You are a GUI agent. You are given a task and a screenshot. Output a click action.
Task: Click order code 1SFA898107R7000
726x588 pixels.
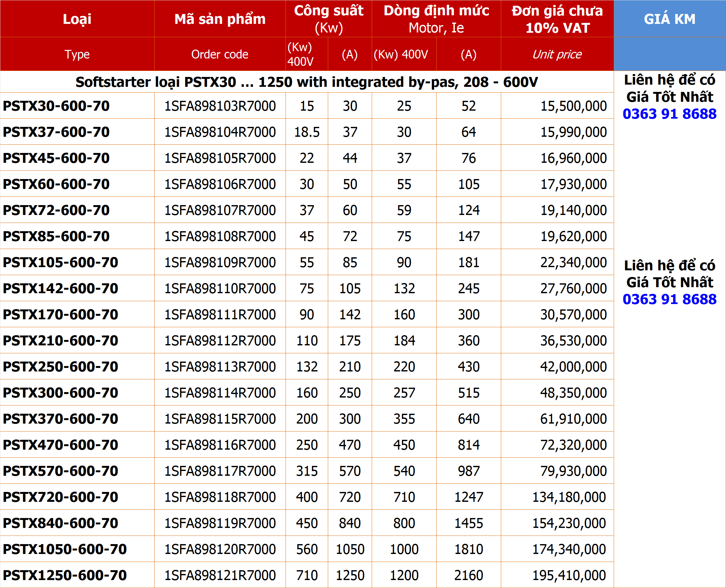pyautogui.click(x=220, y=210)
